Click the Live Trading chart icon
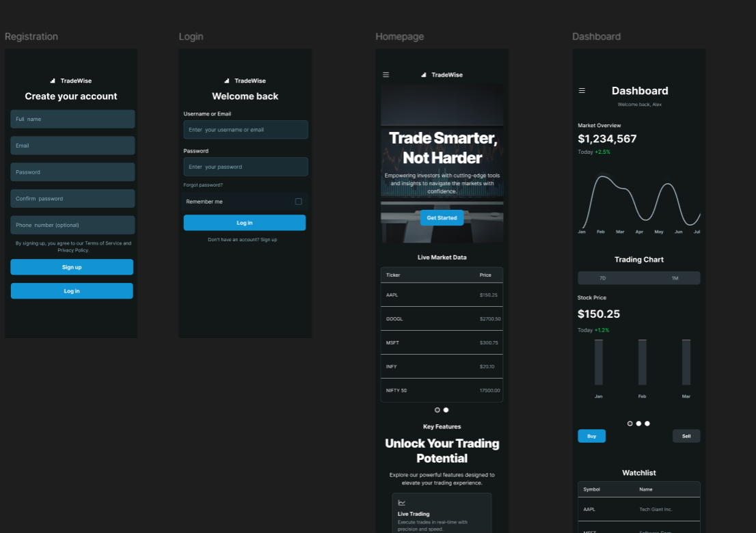756x533 pixels. pos(402,503)
